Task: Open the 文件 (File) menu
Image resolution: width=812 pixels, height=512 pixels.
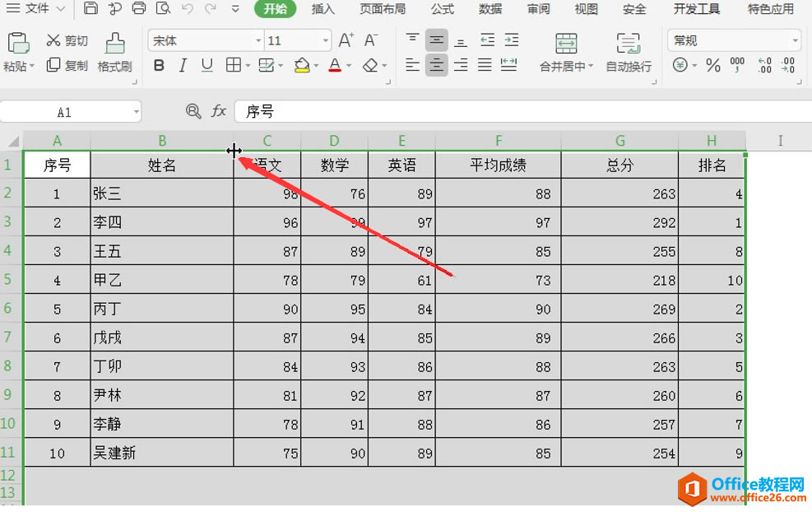Action: (35, 8)
